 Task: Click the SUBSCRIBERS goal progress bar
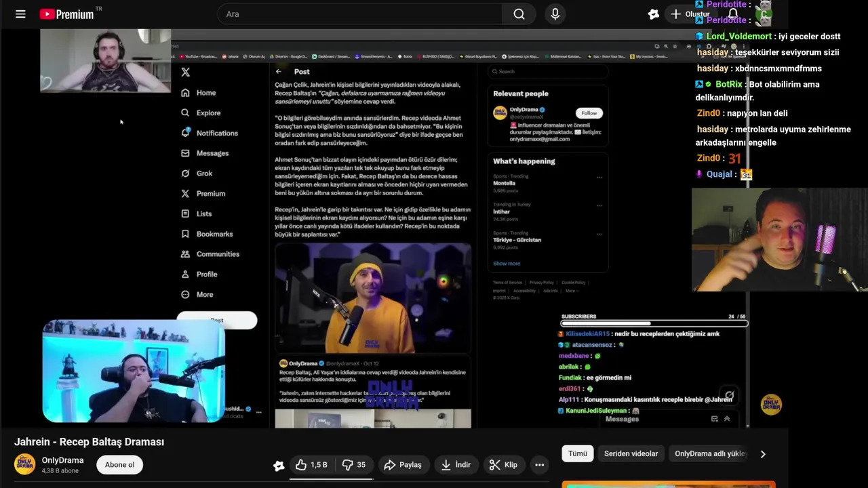(x=654, y=324)
